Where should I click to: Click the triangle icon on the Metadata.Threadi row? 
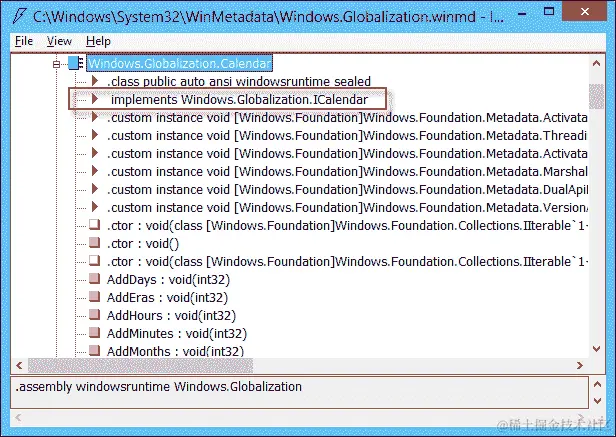click(x=95, y=135)
